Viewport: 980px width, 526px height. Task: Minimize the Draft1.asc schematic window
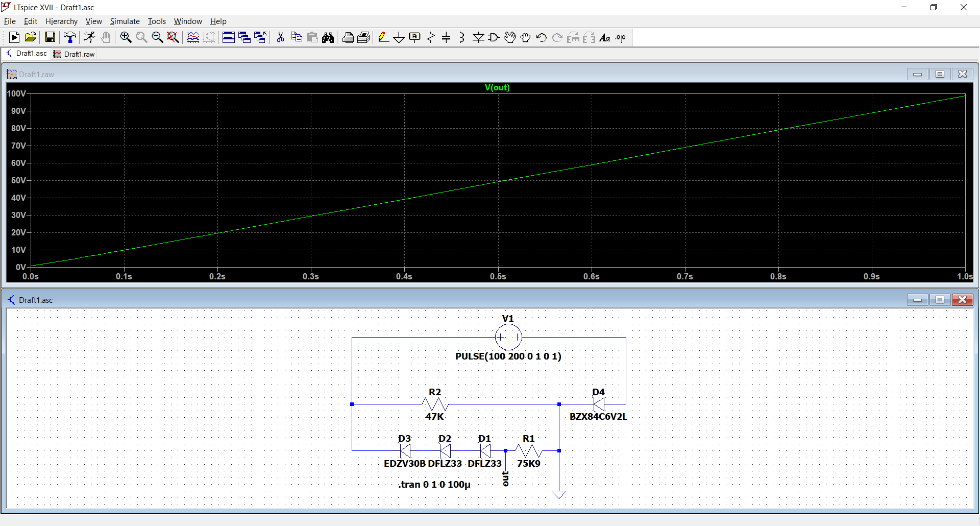tap(917, 300)
